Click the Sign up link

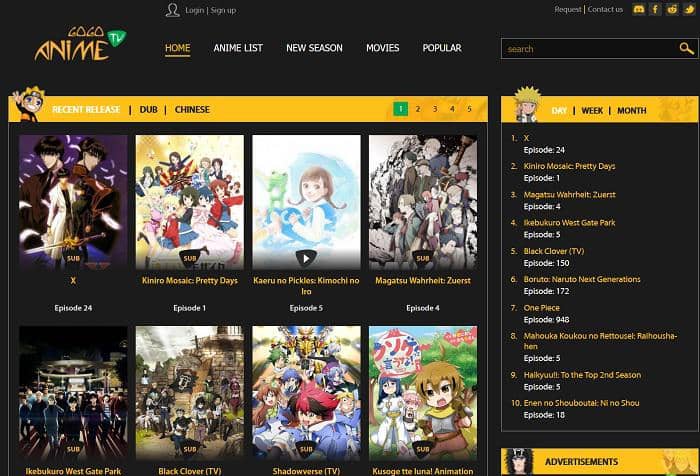[223, 10]
